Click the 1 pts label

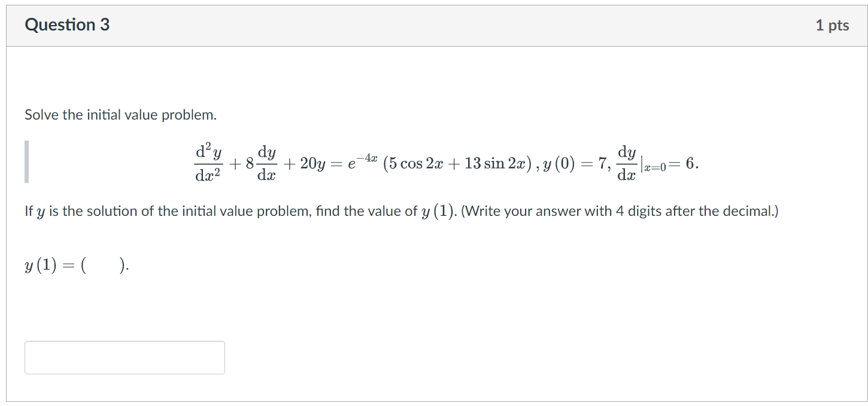pos(833,25)
